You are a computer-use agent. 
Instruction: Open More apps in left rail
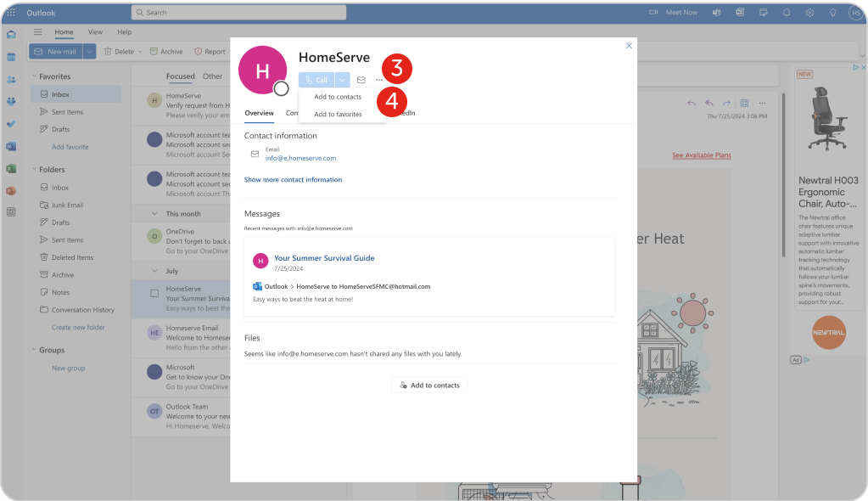click(11, 211)
